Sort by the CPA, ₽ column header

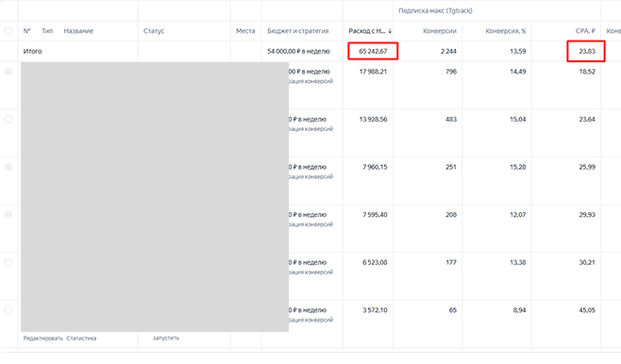[x=585, y=31]
